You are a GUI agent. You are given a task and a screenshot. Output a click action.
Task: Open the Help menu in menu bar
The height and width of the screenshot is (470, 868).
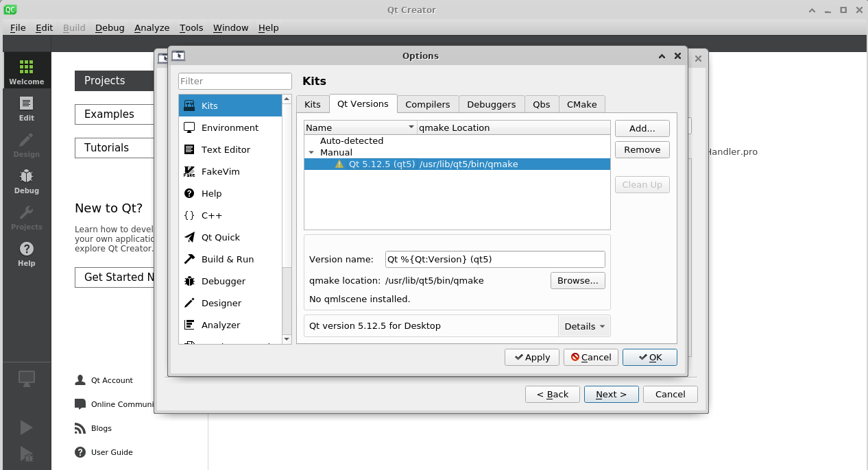[269, 27]
